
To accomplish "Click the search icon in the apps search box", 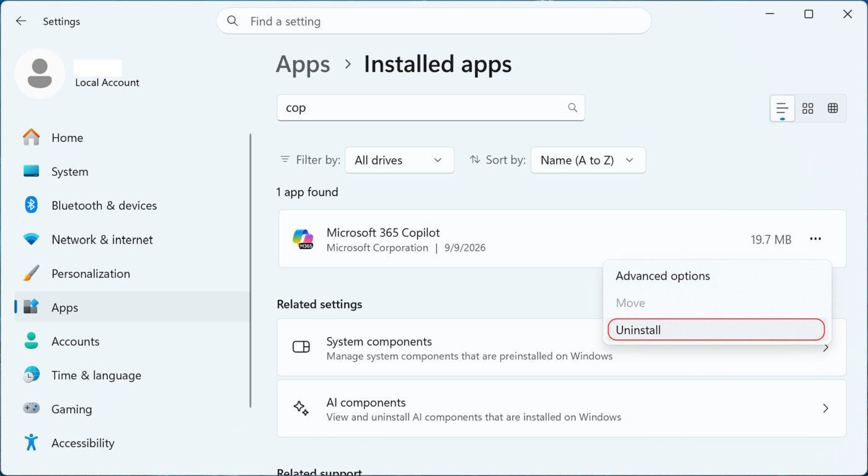I will click(572, 107).
